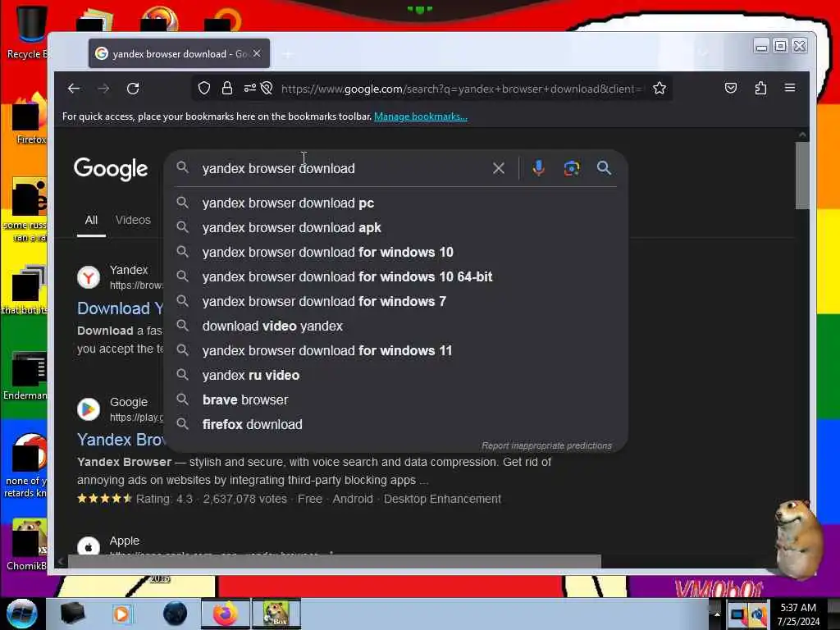Viewport: 840px width, 630px height.
Task: Click the Google Play result favicon
Action: pyautogui.click(x=89, y=410)
